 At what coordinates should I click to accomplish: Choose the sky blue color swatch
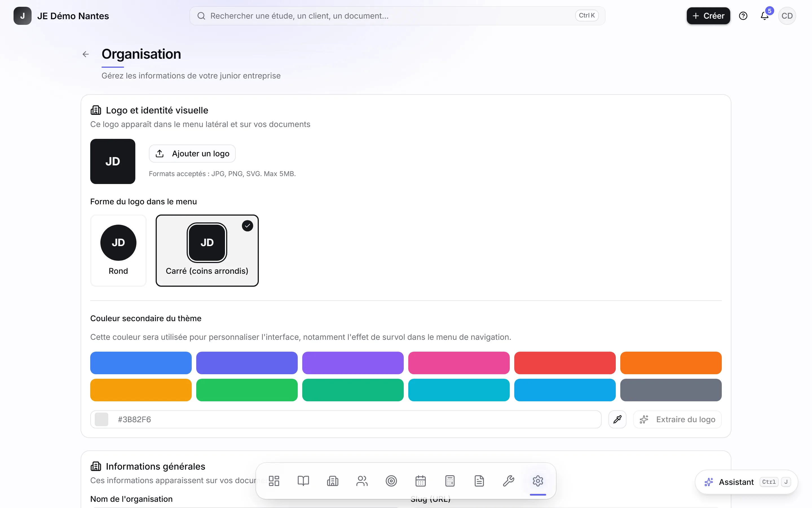pos(565,390)
